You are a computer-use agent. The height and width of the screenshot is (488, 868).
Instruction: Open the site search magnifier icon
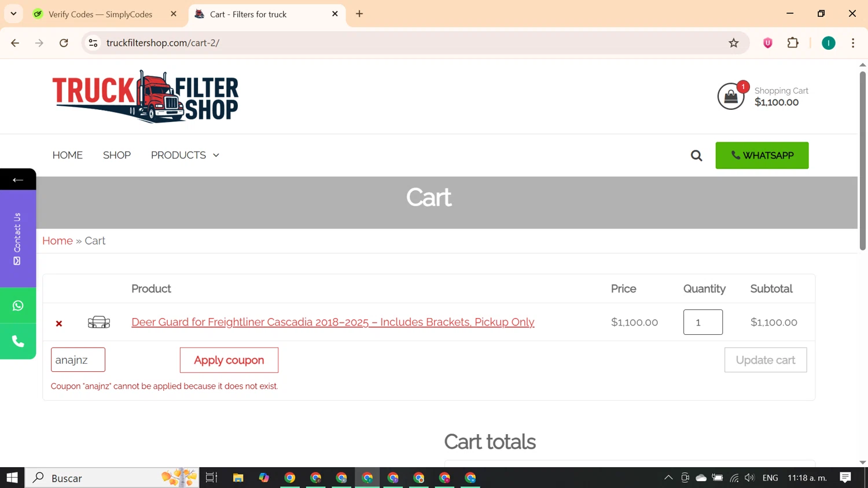tap(696, 156)
